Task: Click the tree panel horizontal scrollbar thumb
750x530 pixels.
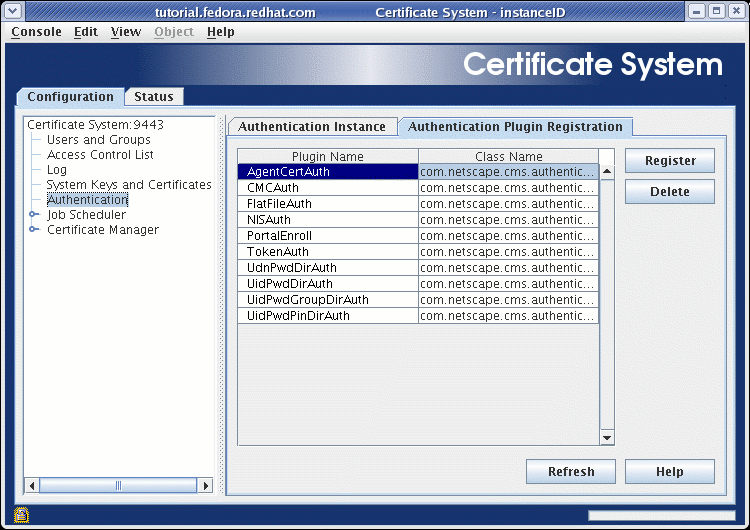Action: pos(118,486)
